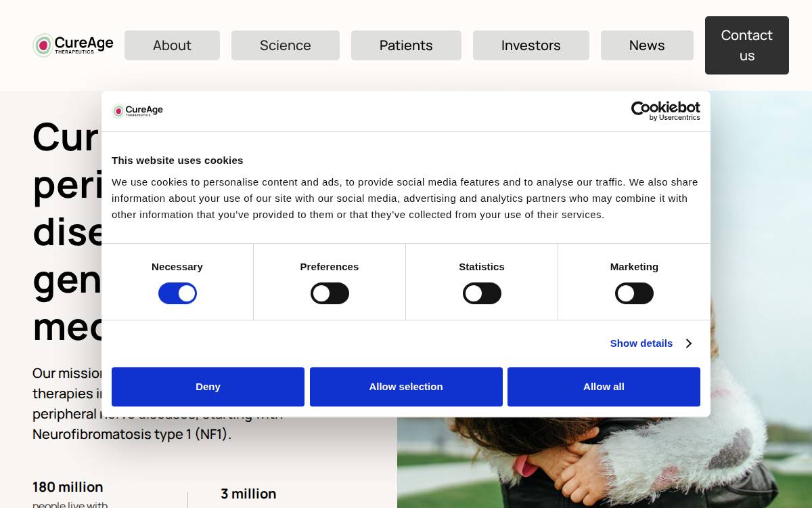Open the Cookiebot by Usercentrics logo link
The height and width of the screenshot is (508, 812).
point(666,111)
